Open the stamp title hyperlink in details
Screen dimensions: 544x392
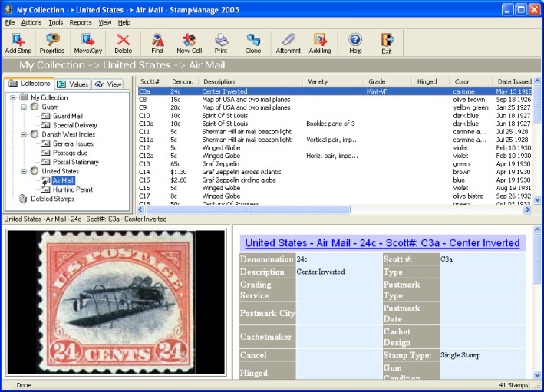[x=382, y=243]
